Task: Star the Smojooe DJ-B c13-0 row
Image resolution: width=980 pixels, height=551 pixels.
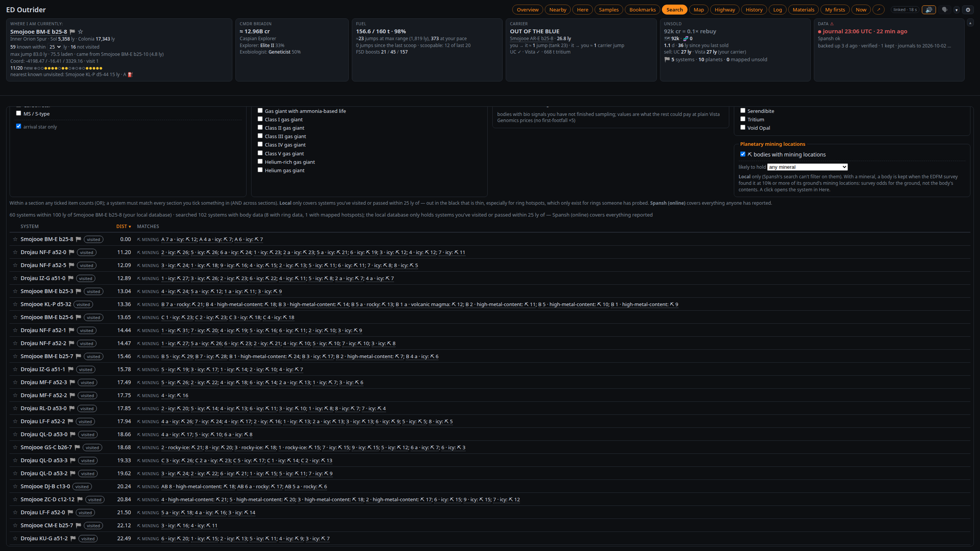Action: click(x=15, y=486)
